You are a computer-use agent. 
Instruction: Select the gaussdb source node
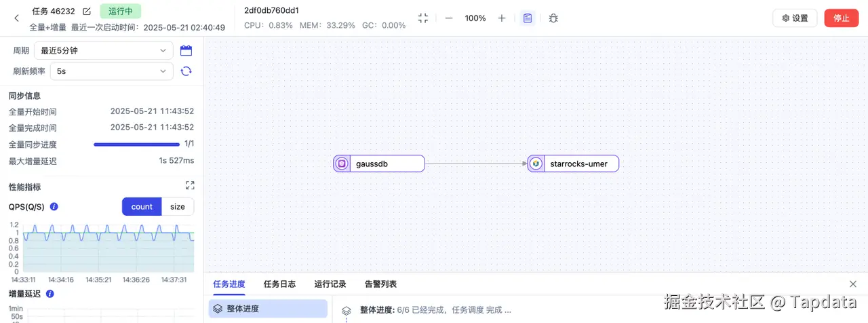click(379, 164)
